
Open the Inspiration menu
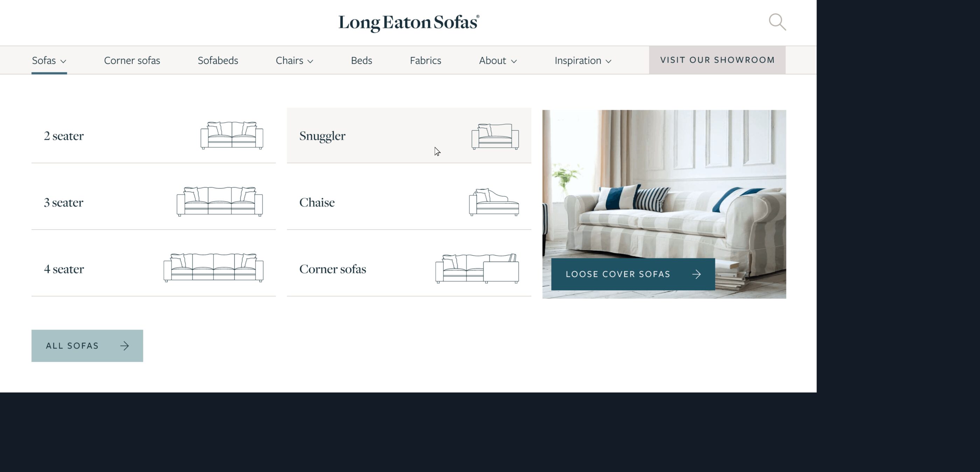click(x=582, y=60)
